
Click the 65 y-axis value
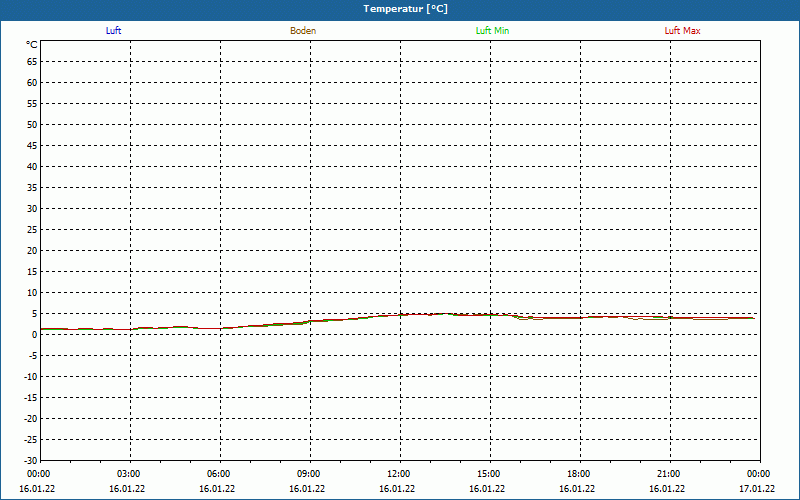point(32,62)
